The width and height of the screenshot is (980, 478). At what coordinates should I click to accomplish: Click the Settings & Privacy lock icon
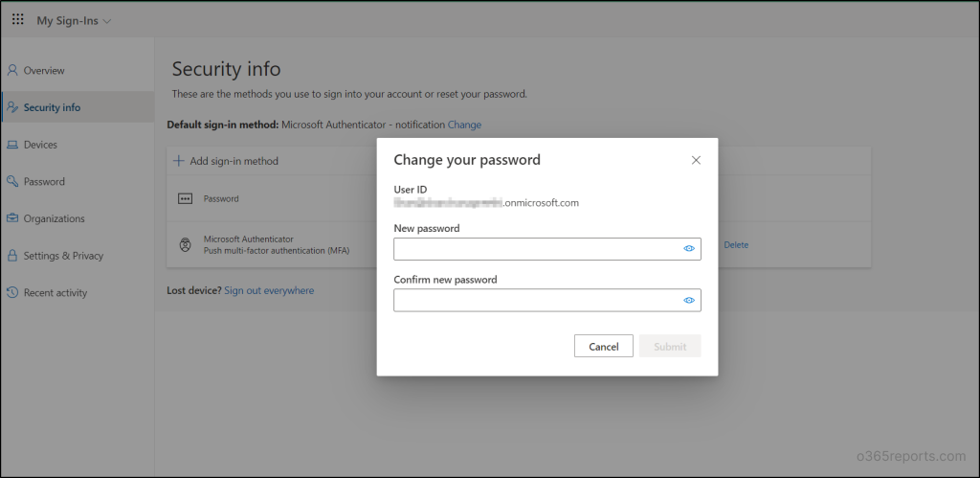point(11,255)
